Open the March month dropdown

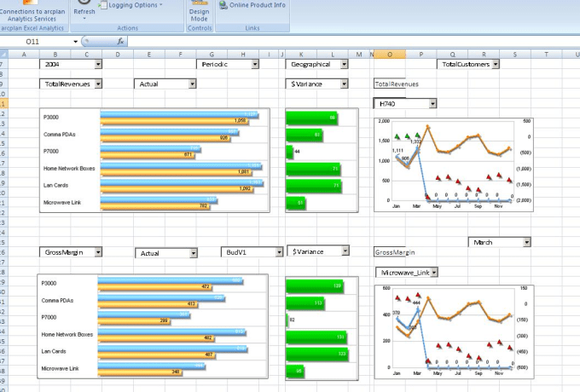coord(527,242)
